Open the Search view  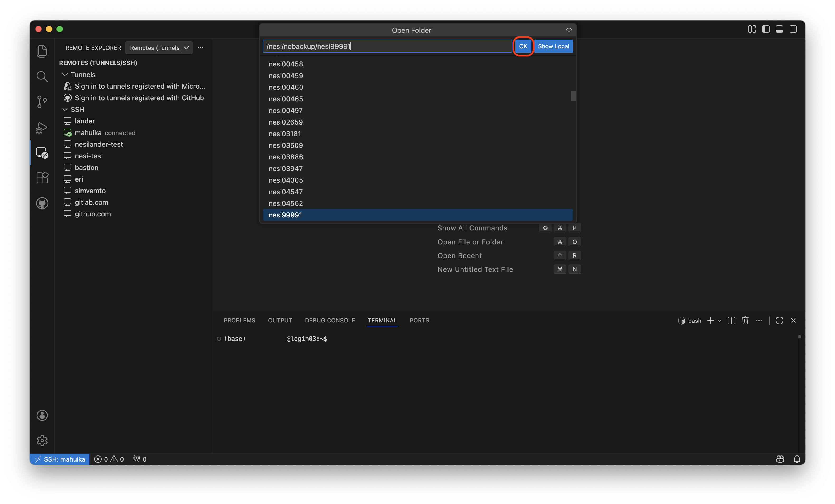tap(42, 76)
